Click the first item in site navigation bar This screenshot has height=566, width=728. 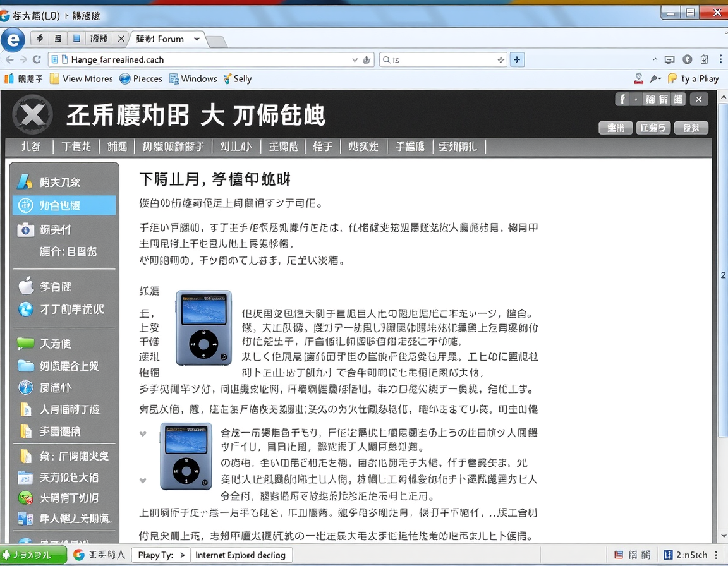pos(30,147)
